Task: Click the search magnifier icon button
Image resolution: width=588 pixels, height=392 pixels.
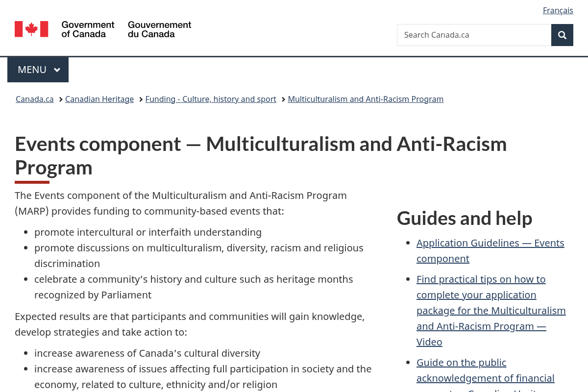Action: tap(562, 35)
